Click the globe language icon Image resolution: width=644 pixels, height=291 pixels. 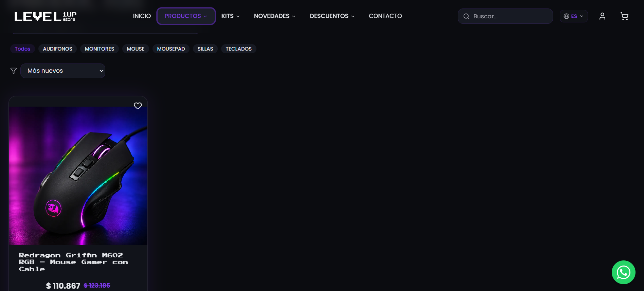point(566,16)
